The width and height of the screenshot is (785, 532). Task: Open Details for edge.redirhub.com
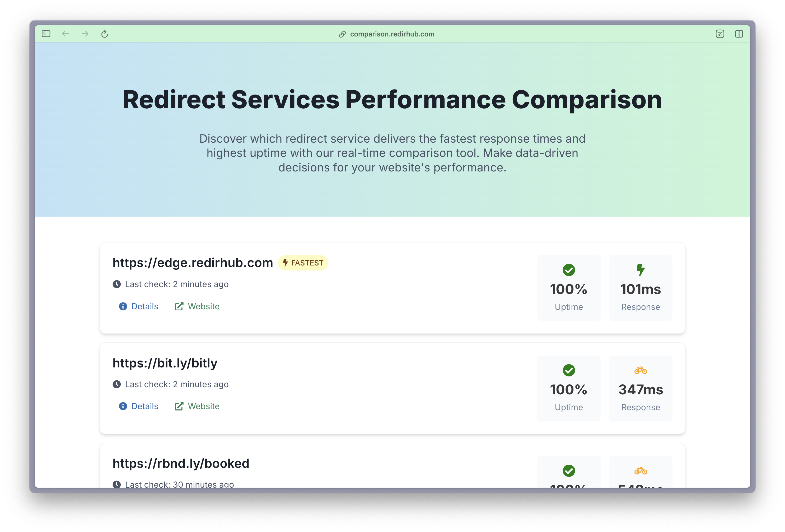[144, 306]
